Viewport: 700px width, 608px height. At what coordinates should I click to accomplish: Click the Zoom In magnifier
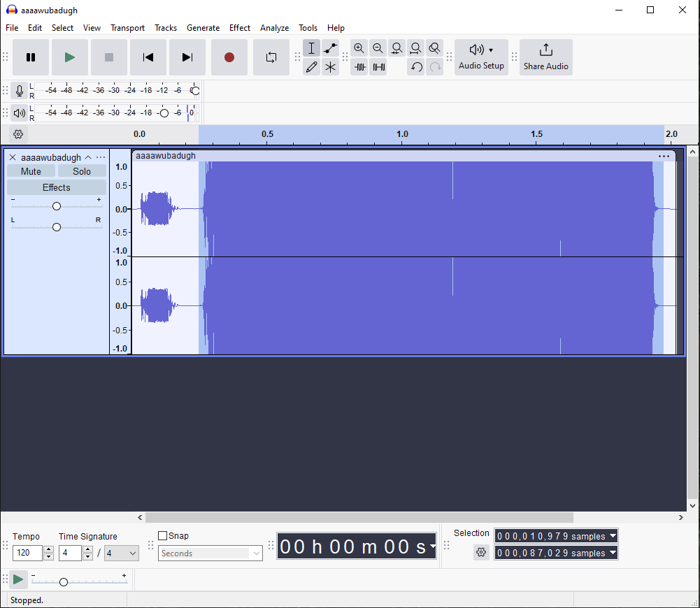(359, 48)
